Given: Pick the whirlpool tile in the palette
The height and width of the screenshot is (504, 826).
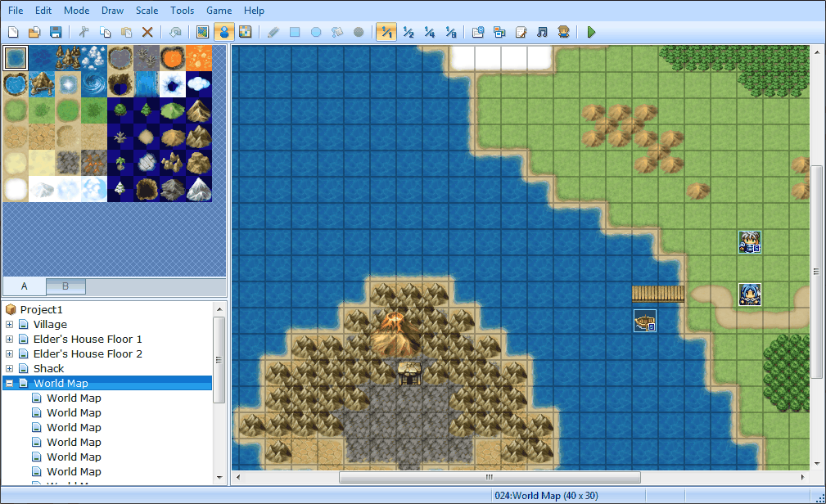Looking at the screenshot, I should (94, 84).
